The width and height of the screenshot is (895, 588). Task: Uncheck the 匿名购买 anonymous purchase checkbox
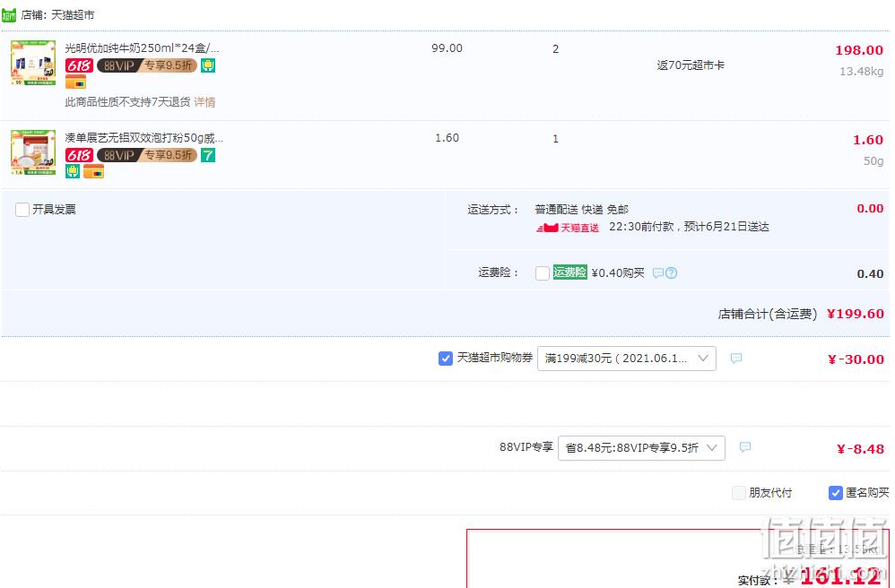[x=836, y=493]
